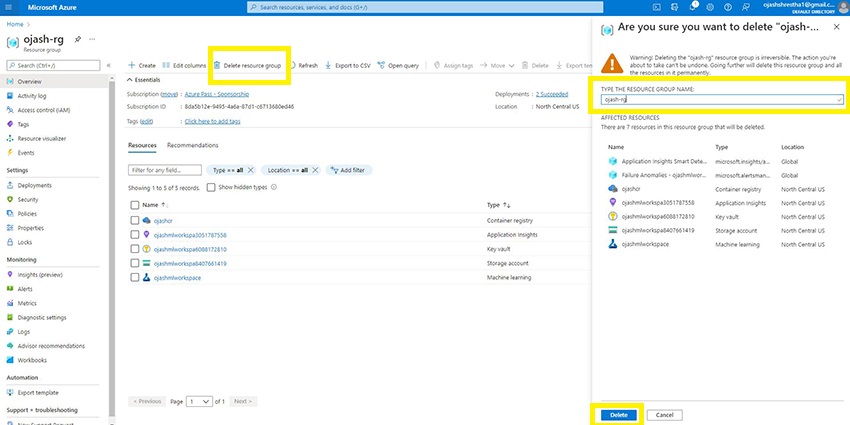
Task: Click Delete resource group in the toolbar
Action: [247, 66]
